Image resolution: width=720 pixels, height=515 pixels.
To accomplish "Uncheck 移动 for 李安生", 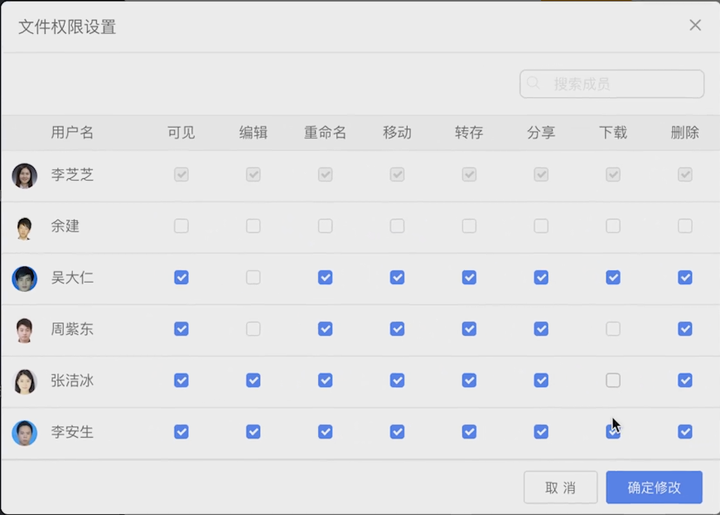I will click(x=397, y=431).
